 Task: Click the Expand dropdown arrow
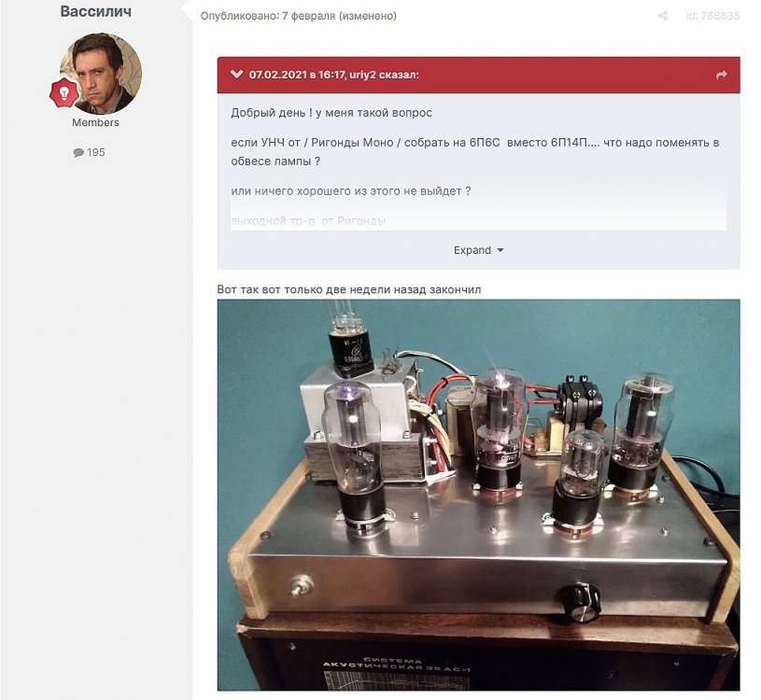pos(500,250)
